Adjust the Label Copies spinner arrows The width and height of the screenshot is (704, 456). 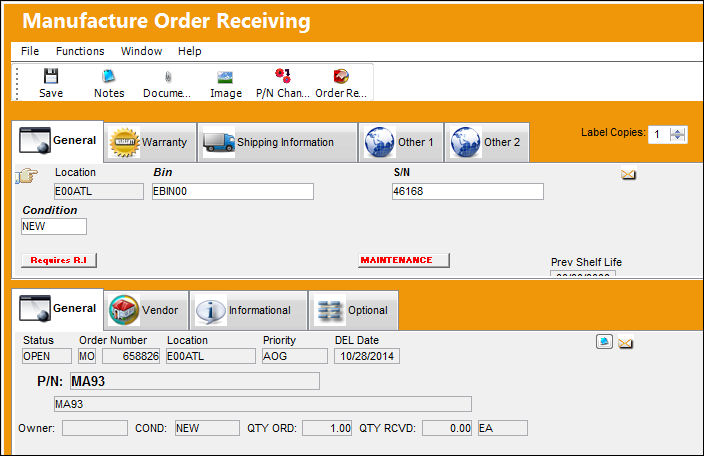point(678,134)
